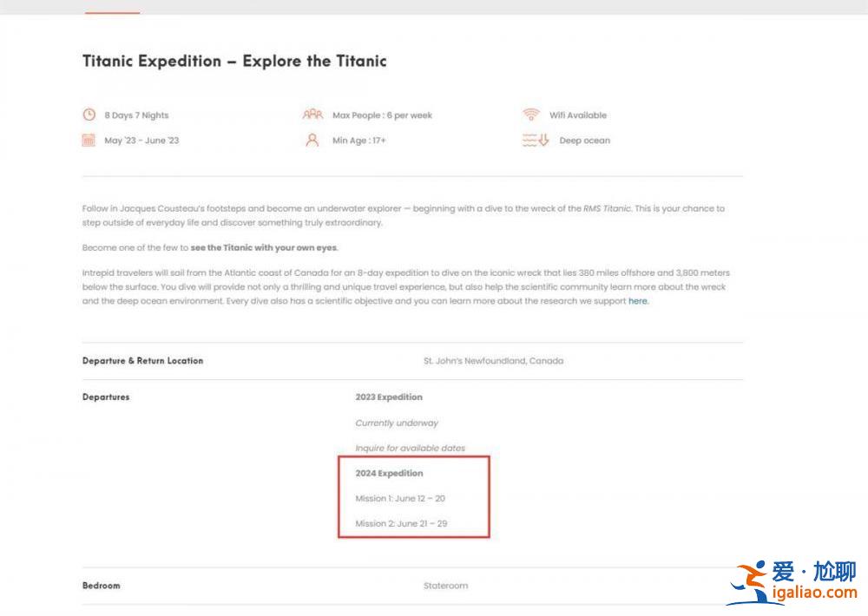The height and width of the screenshot is (616, 868).
Task: Click 'St. John's Newfoundland, Canada' value
Action: point(493,361)
